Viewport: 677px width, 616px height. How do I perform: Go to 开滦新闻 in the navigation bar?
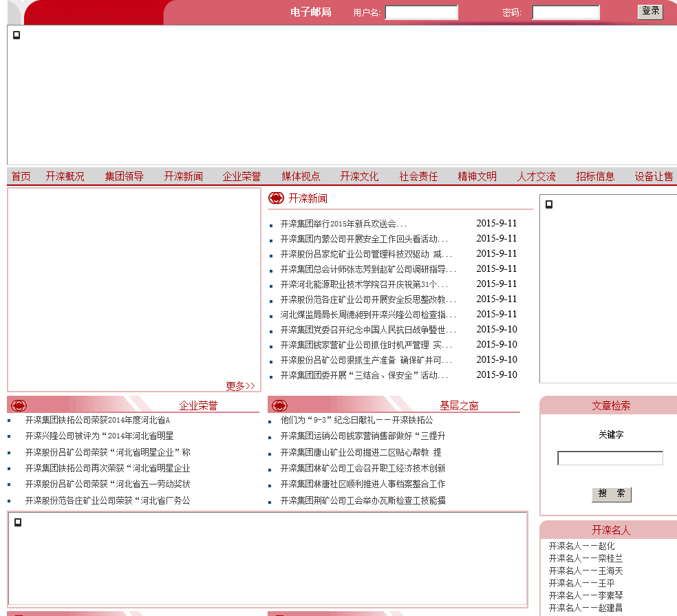[x=183, y=176]
